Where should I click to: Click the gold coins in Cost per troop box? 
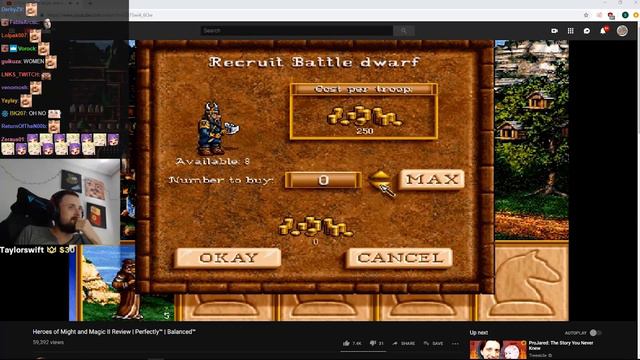(x=364, y=116)
